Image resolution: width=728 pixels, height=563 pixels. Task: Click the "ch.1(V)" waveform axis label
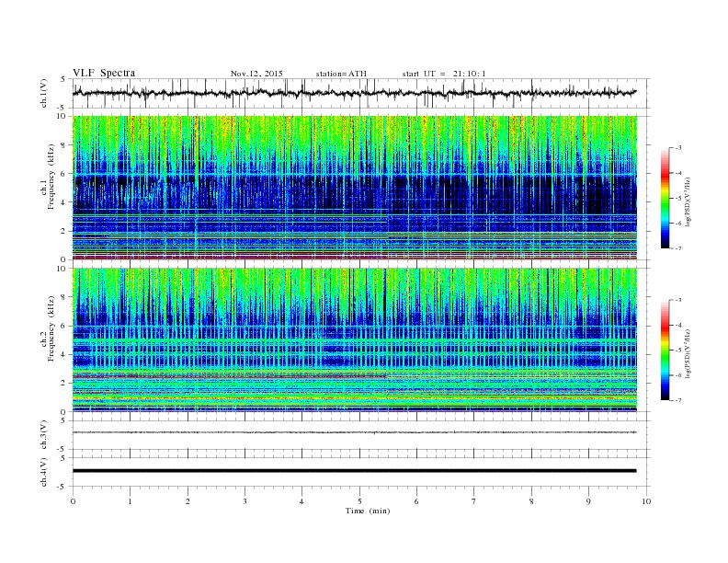44,93
